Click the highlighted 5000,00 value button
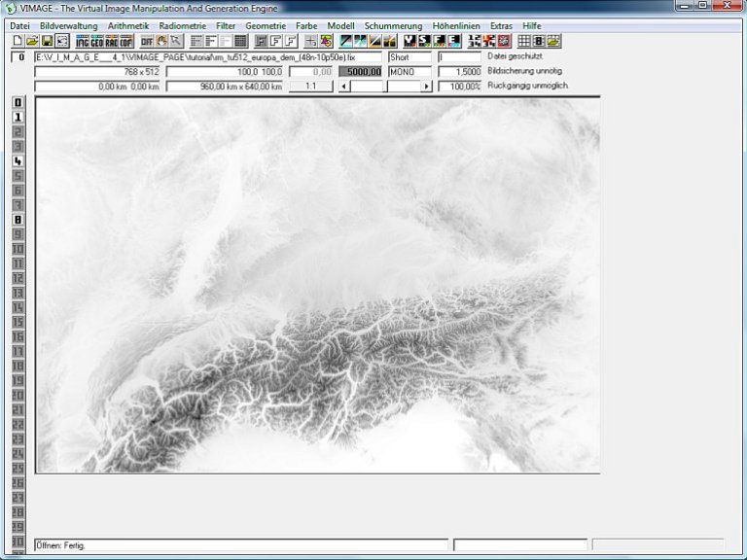This screenshot has height=560, width=747. point(360,72)
